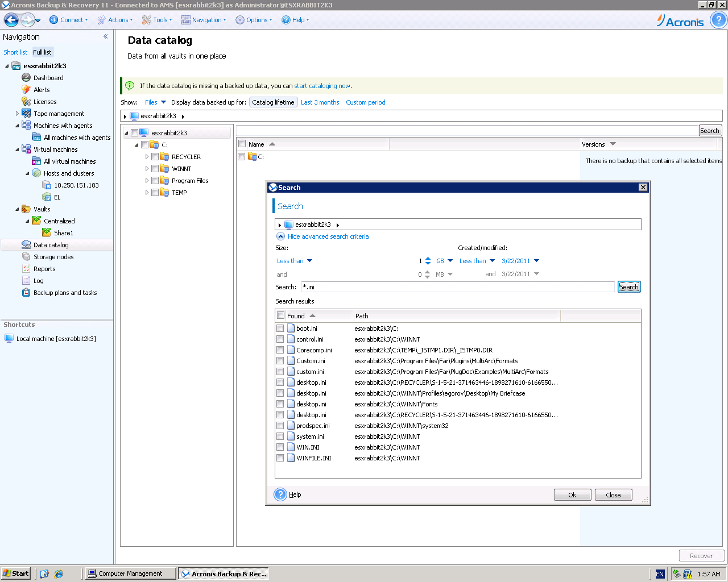Click the Help icon in Search dialog
728x582 pixels.
tap(280, 494)
